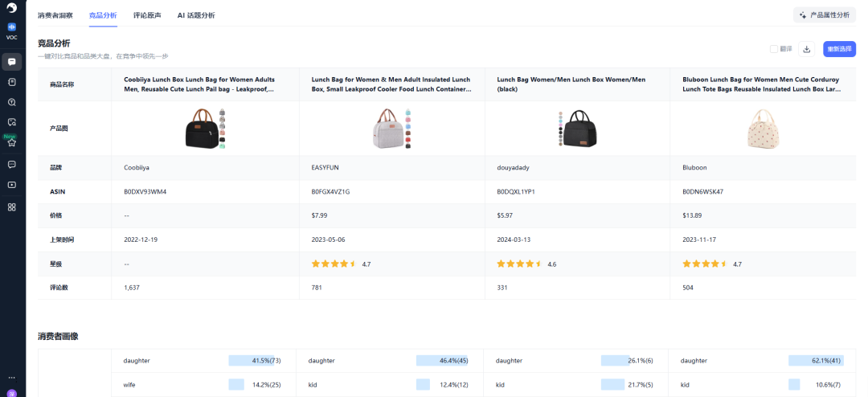Screen dimensions: 868x397
Task: Enable the 翻译 checkbox
Action: tap(774, 49)
